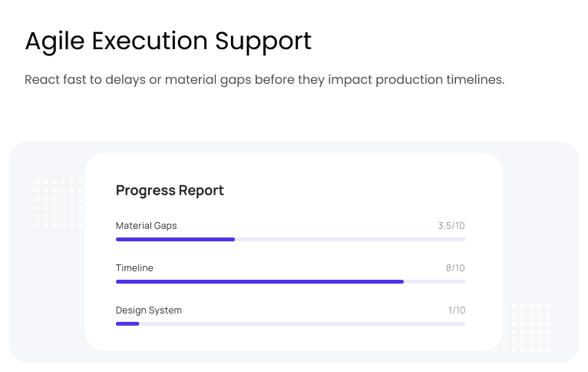Screen dimensions: 588x372
Task: Click the 3.5/10 score value
Action: click(451, 226)
